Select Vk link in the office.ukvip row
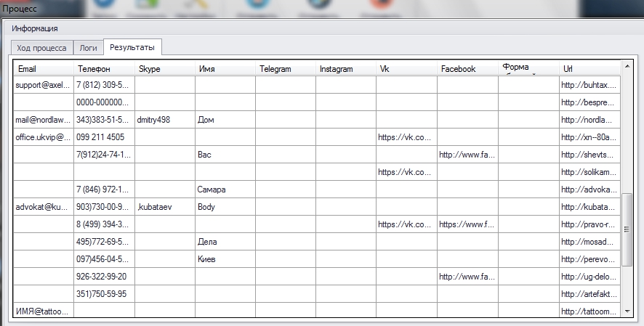Image resolution: width=644 pixels, height=326 pixels. (406, 137)
